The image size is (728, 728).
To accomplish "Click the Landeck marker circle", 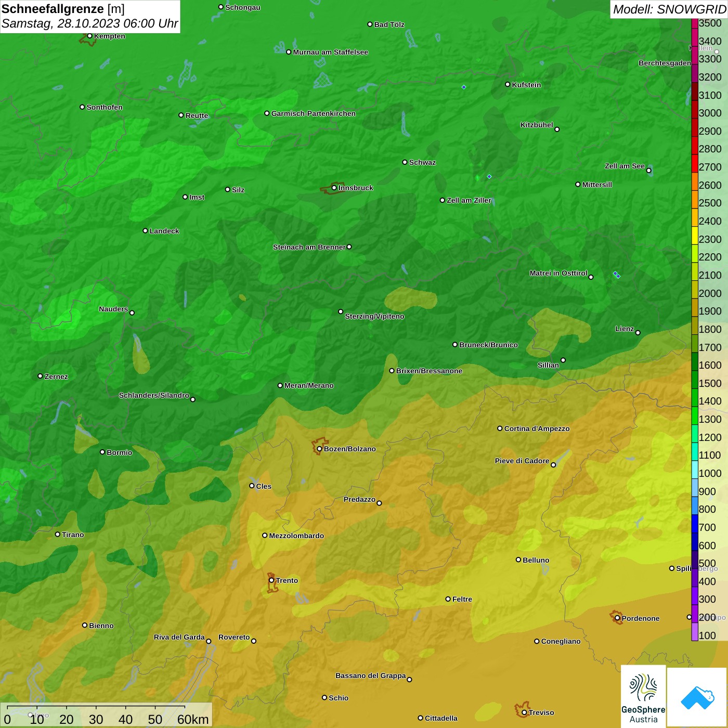I will (x=145, y=230).
